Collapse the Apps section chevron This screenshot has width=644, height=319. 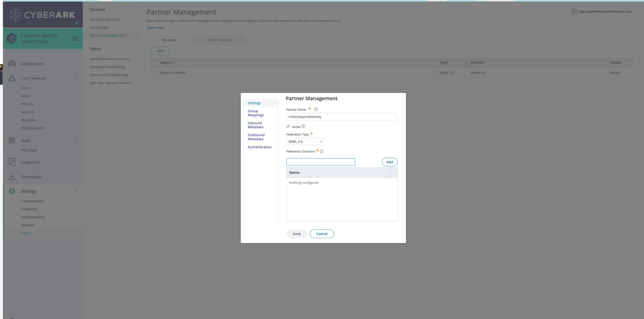tap(76, 140)
